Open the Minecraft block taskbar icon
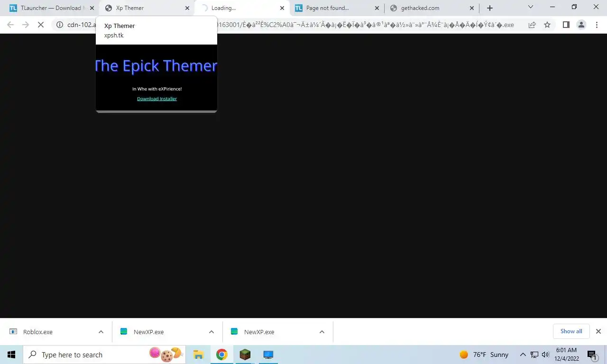This screenshot has width=607, height=364. [x=245, y=355]
